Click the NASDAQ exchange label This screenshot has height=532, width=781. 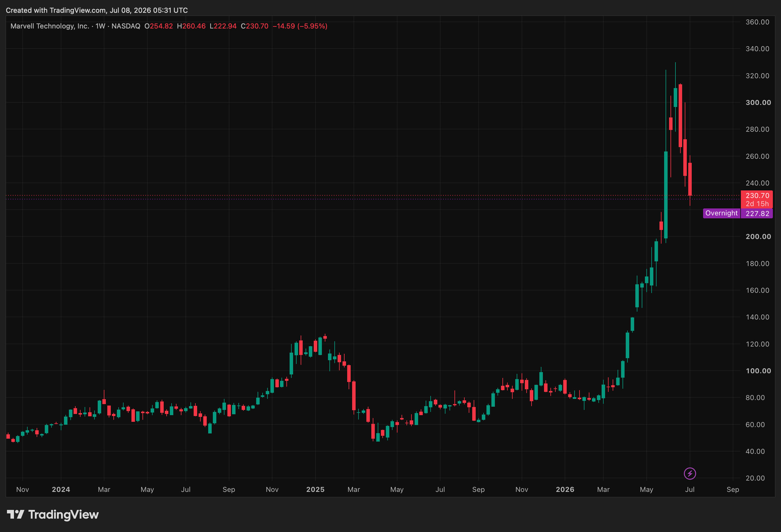[126, 26]
